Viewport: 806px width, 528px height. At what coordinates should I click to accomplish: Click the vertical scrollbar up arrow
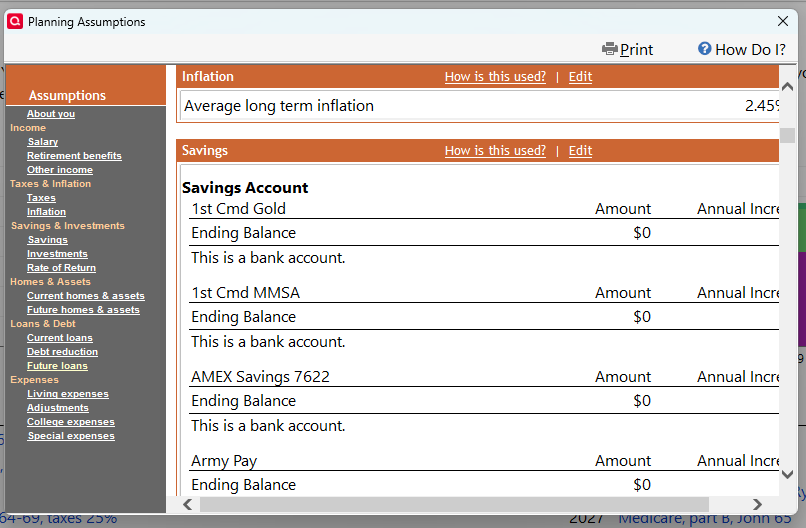(x=787, y=87)
